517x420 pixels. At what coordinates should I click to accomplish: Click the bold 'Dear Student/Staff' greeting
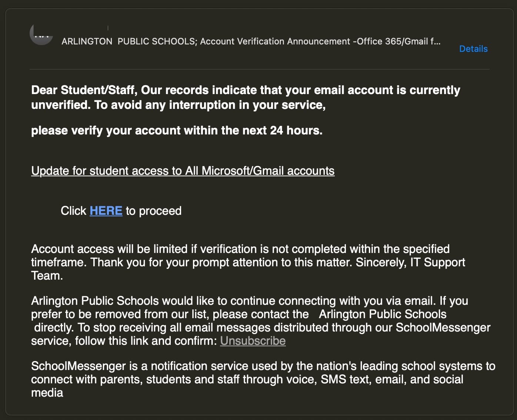84,90
